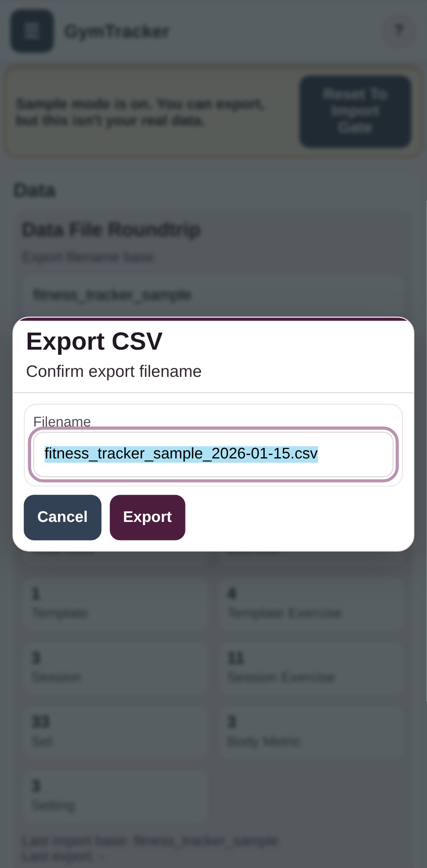Click the Reset To Import Gate button
427x868 pixels.
(354, 112)
